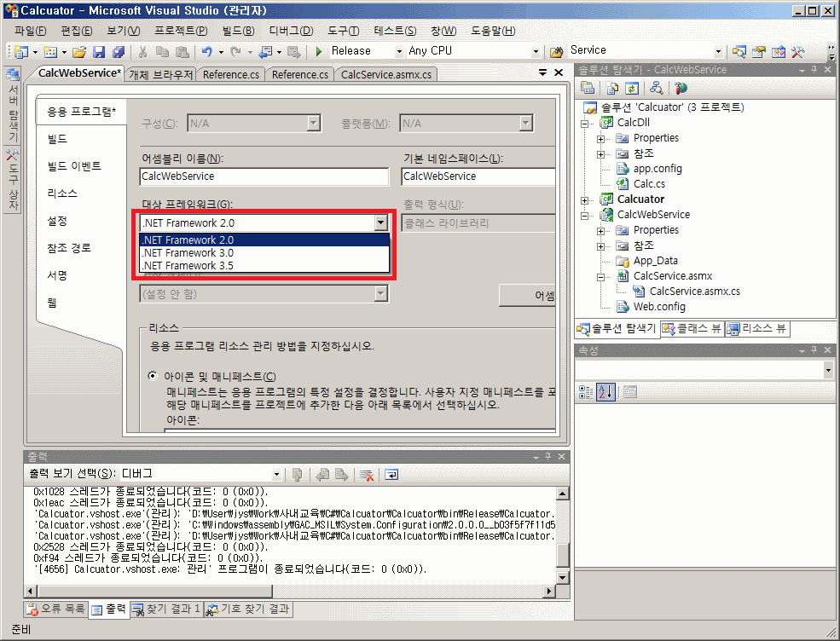Open the '디버그(D)' menu
Image resolution: width=840 pixels, height=641 pixels.
tap(291, 31)
